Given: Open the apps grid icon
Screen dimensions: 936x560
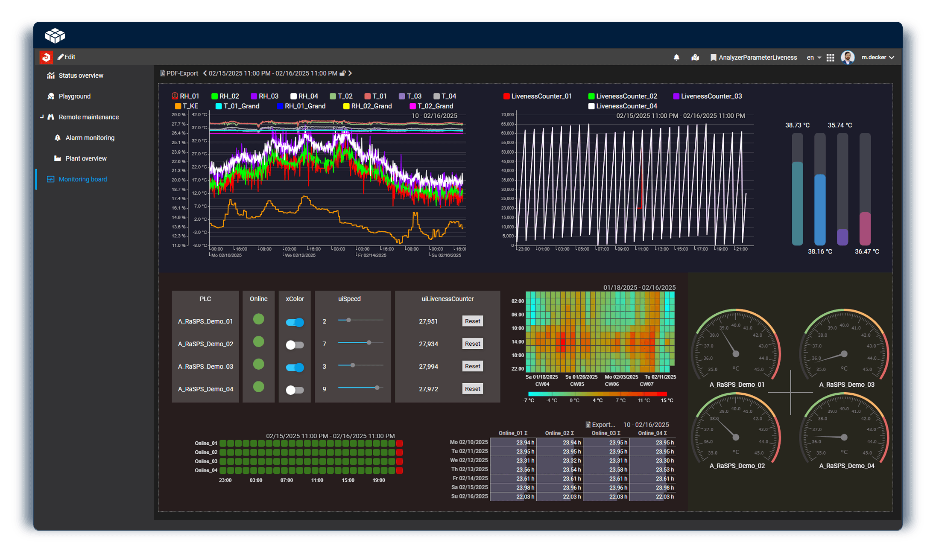Looking at the screenshot, I should 830,57.
